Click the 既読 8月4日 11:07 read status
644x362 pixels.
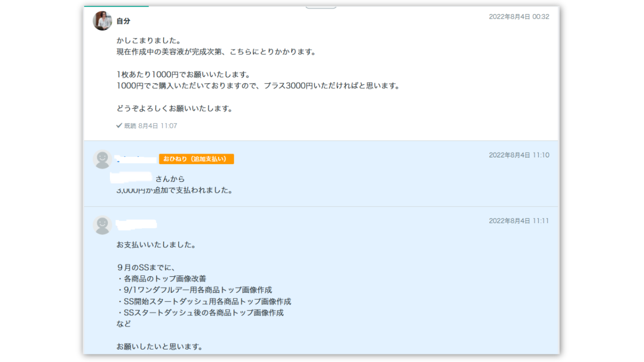click(151, 126)
